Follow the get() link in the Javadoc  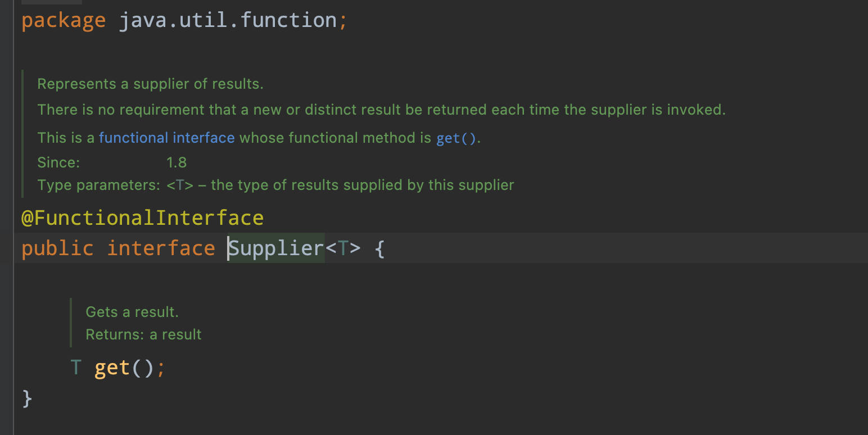tap(456, 138)
